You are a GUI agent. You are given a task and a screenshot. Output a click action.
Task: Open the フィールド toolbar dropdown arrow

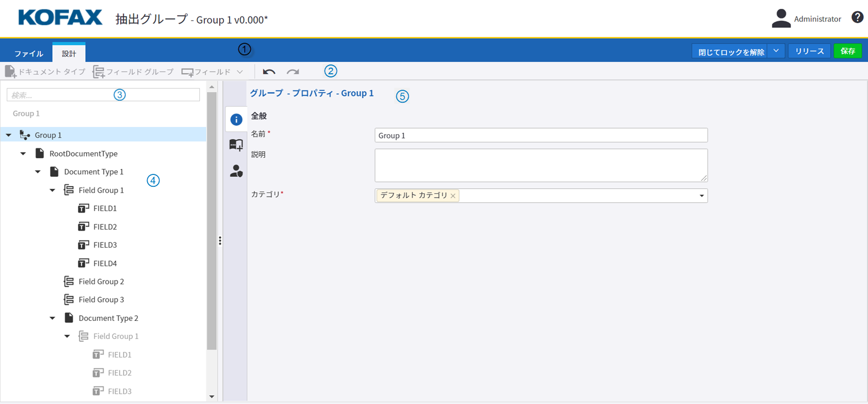pyautogui.click(x=240, y=72)
